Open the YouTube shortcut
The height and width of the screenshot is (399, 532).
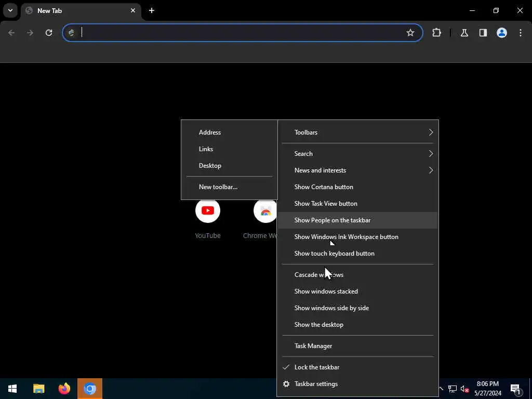(208, 219)
